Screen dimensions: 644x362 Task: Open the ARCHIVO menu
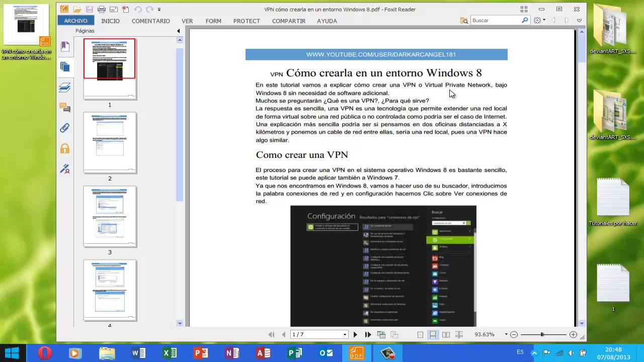click(x=76, y=21)
